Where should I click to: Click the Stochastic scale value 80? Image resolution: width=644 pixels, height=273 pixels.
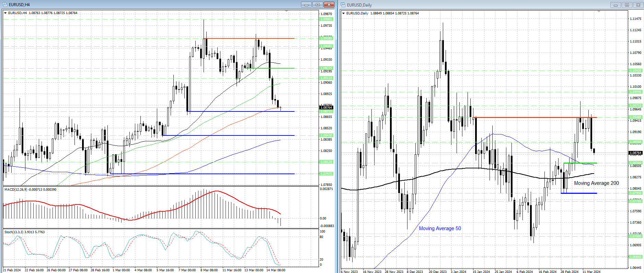coord(321,237)
